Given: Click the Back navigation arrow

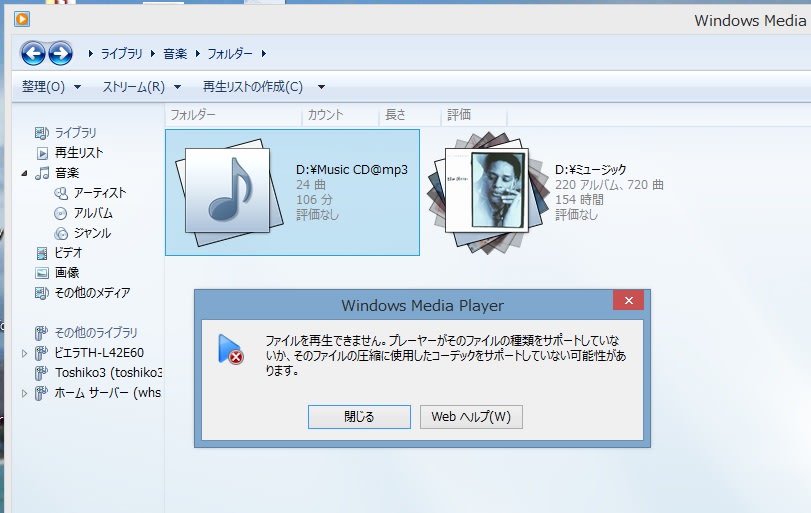Looking at the screenshot, I should pos(33,53).
